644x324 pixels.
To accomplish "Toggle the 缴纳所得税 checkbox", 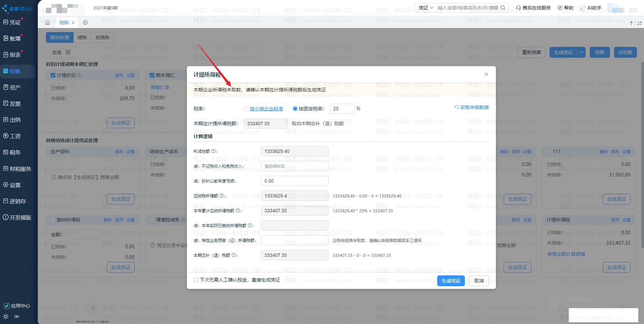I will 53,220.
